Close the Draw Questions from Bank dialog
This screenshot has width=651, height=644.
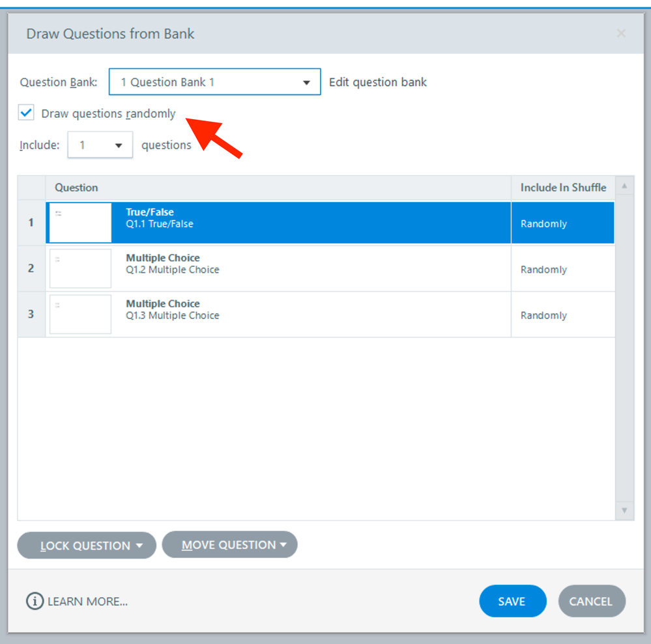(x=621, y=33)
